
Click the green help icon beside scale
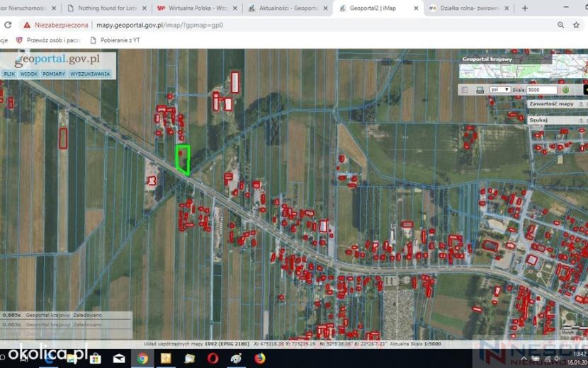565,90
